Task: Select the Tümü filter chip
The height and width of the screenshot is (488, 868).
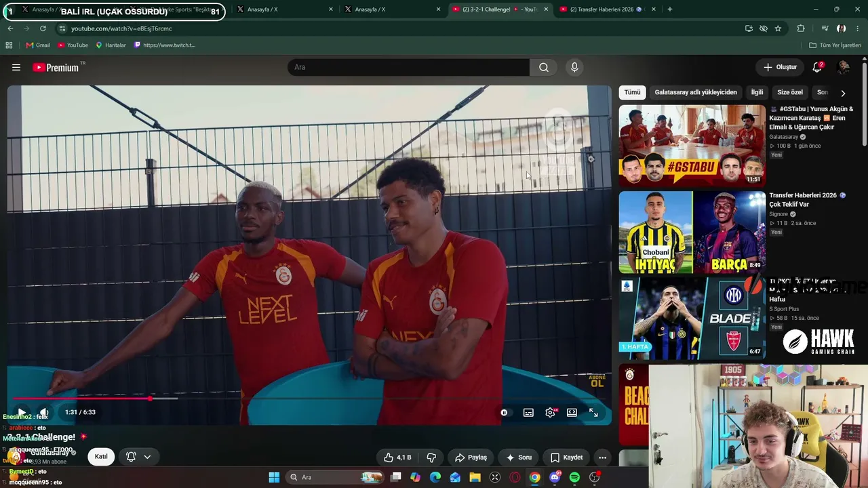Action: tap(632, 92)
